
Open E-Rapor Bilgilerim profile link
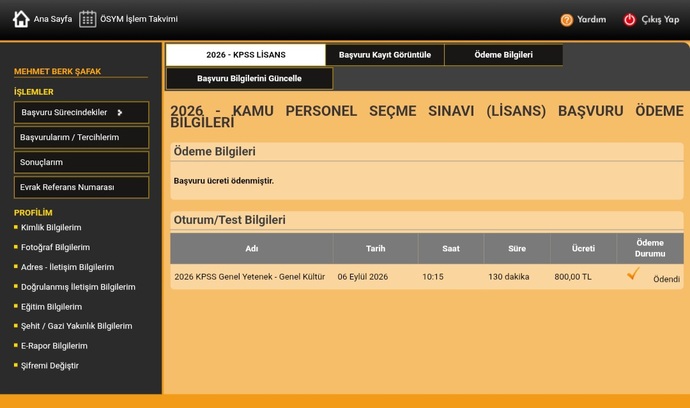(54, 346)
